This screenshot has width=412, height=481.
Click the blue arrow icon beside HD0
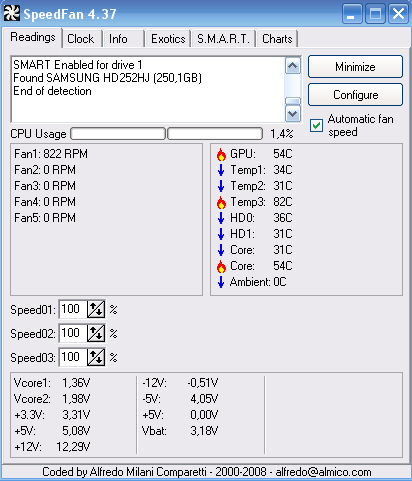(221, 218)
